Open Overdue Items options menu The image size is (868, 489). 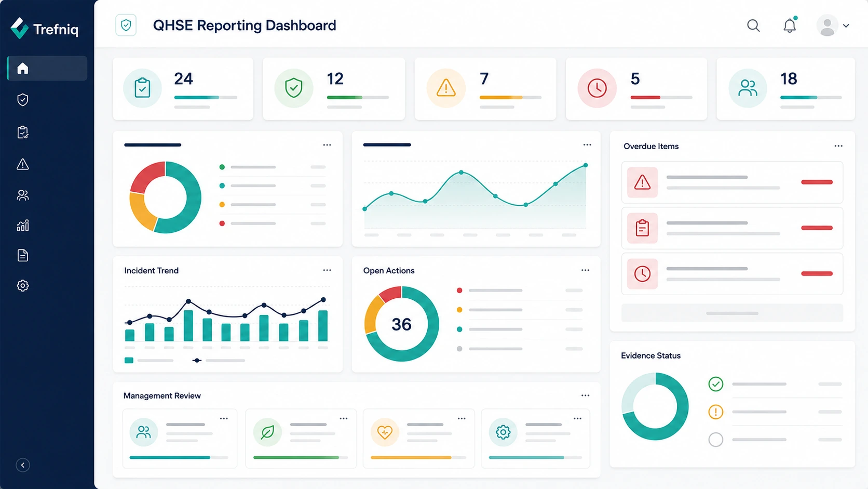[838, 146]
